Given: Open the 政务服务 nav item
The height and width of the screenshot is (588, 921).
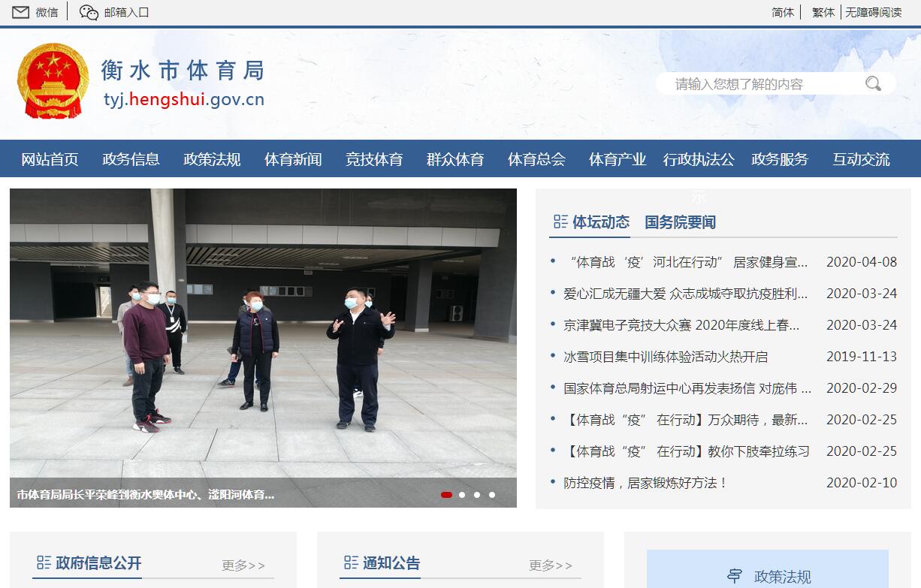Looking at the screenshot, I should click(780, 159).
